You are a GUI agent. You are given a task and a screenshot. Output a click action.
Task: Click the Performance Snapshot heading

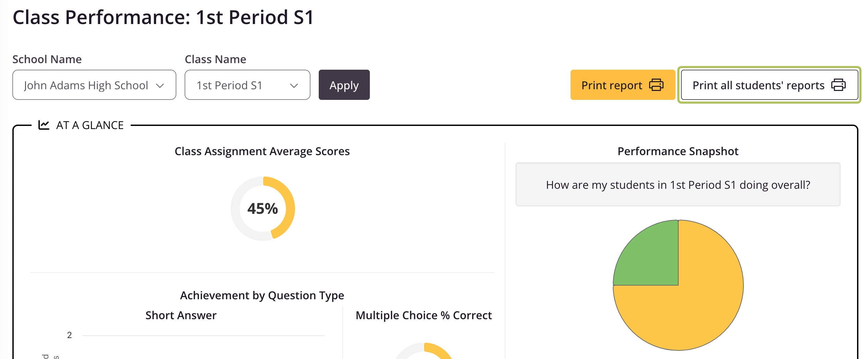click(x=678, y=151)
